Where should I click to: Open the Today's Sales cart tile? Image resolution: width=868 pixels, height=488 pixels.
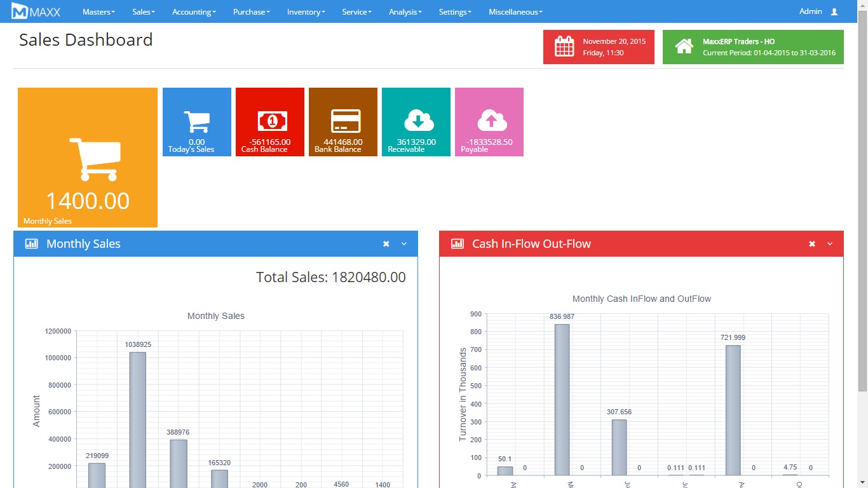[197, 122]
